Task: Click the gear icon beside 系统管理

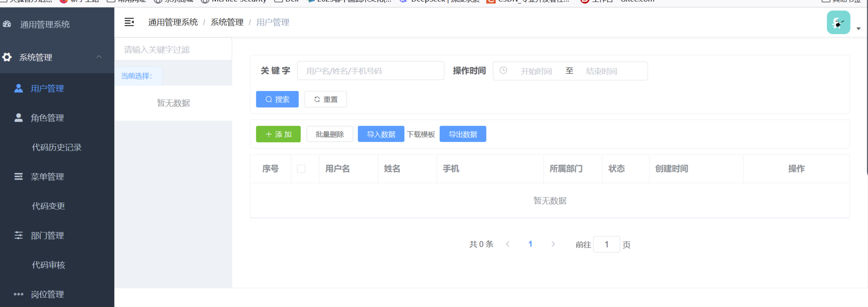Action: tap(7, 57)
